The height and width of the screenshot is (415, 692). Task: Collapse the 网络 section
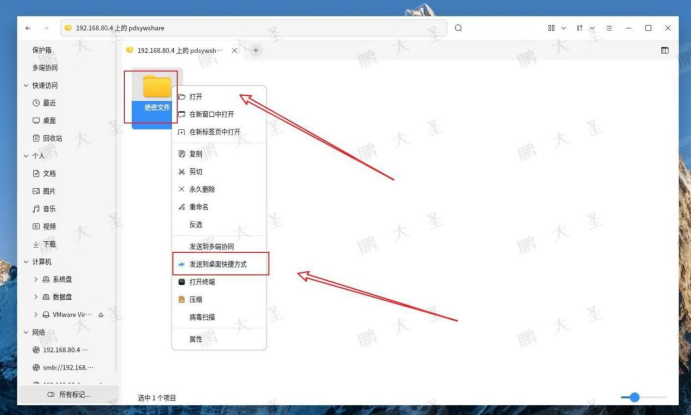click(26, 332)
